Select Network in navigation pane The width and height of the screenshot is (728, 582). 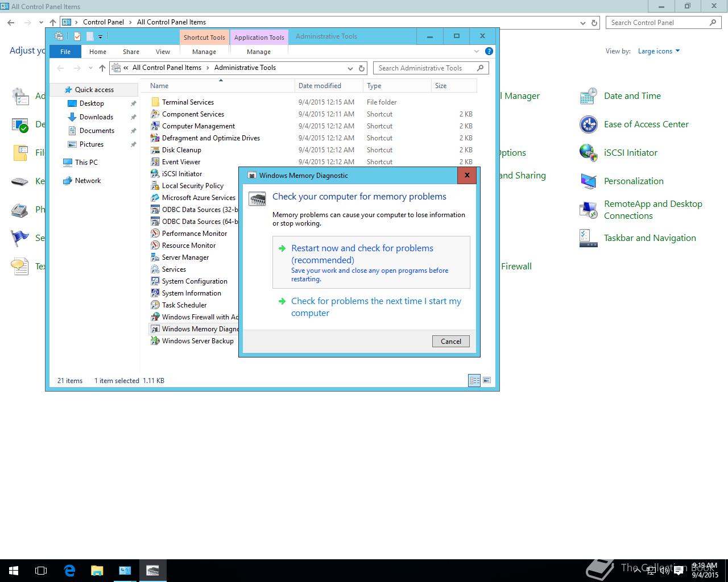88,181
